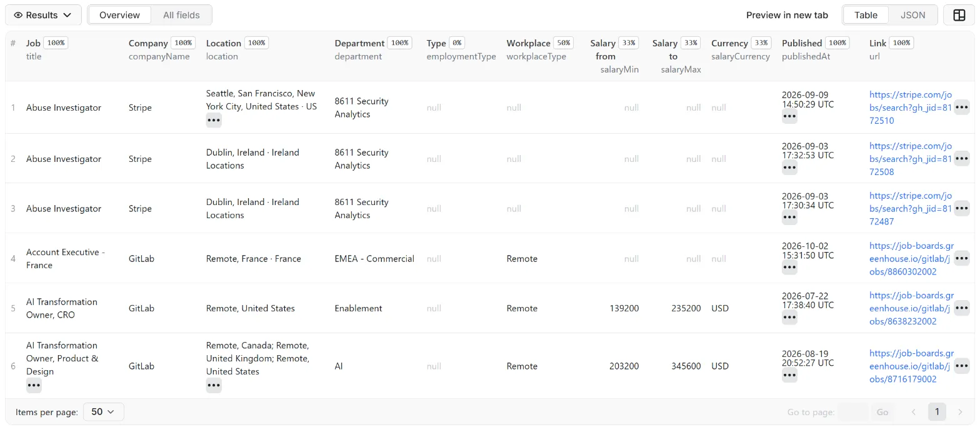Select page 1 in pagination
The width and height of the screenshot is (980, 432).
[x=937, y=412]
